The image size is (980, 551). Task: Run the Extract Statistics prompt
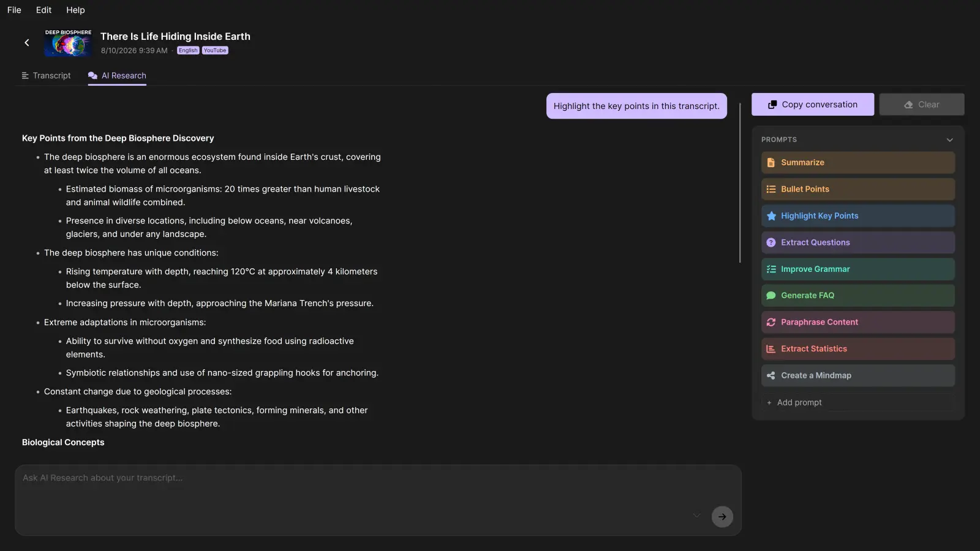click(x=858, y=349)
